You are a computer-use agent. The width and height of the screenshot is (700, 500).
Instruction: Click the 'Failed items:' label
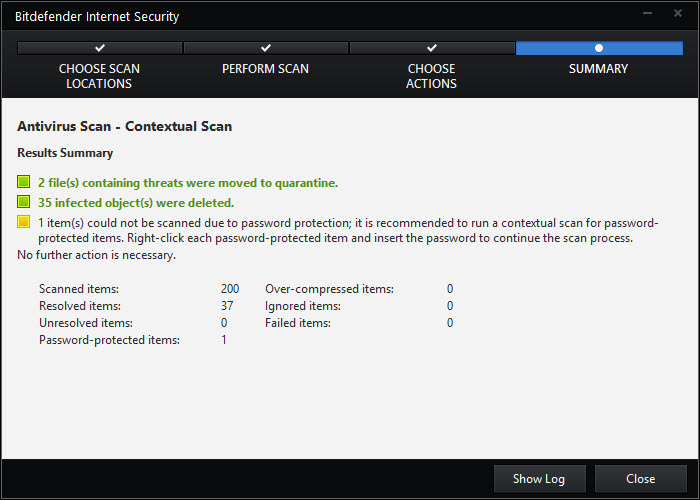pyautogui.click(x=298, y=323)
